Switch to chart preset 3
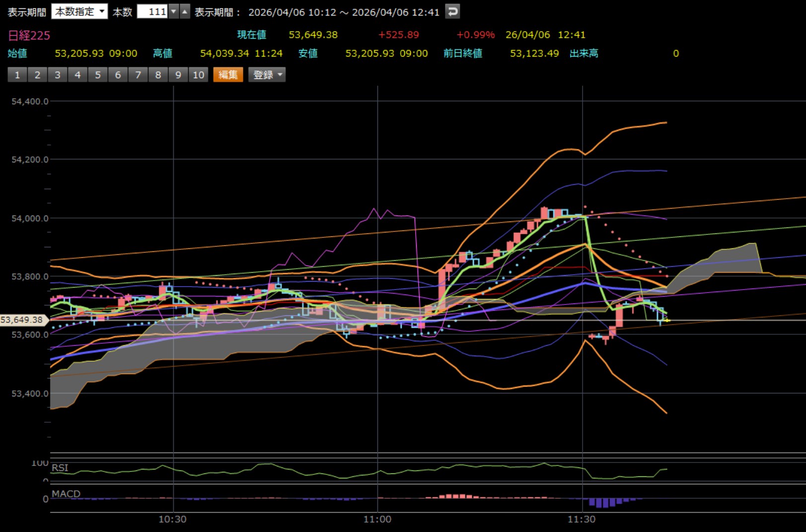Viewport: 806px width, 532px height. pyautogui.click(x=58, y=75)
